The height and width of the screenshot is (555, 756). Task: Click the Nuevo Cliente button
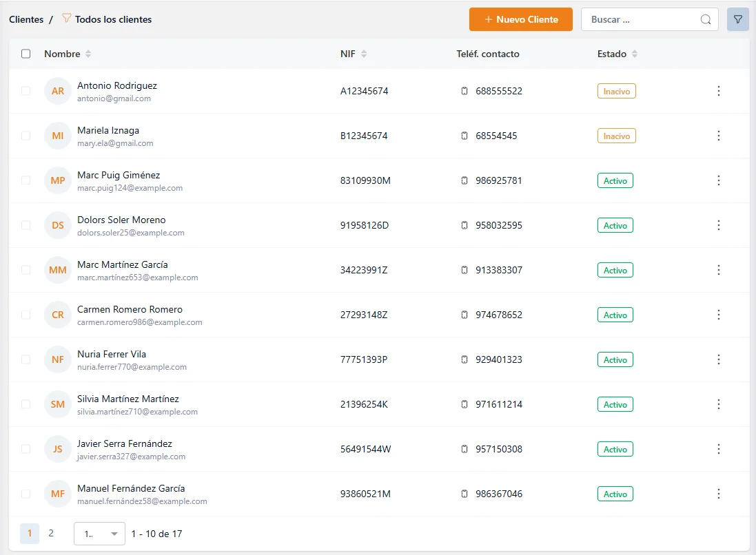(520, 19)
